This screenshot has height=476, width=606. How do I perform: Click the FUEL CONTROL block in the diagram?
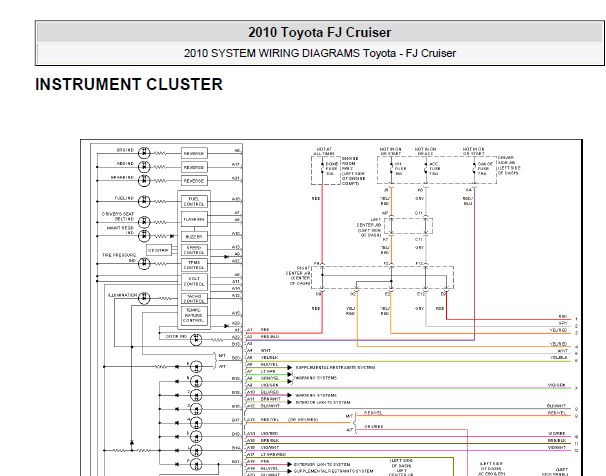194,201
